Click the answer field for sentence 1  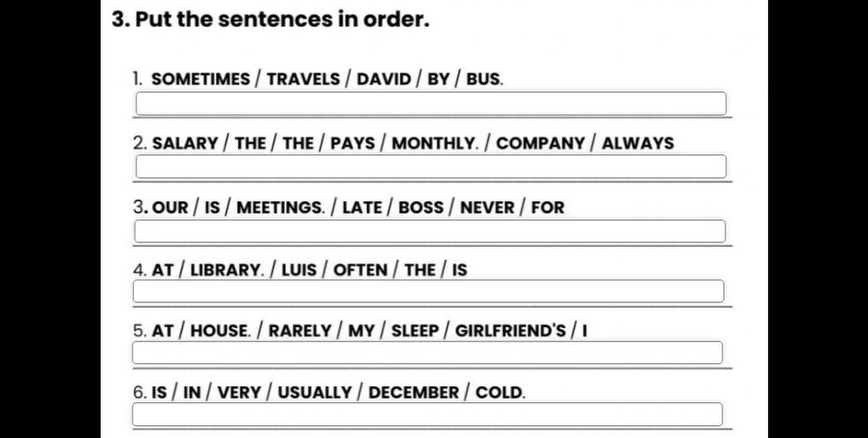click(x=431, y=103)
